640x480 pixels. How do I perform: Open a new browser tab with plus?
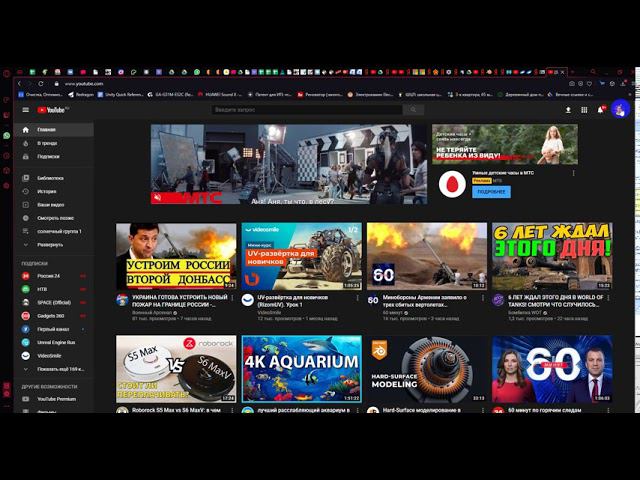[x=572, y=72]
